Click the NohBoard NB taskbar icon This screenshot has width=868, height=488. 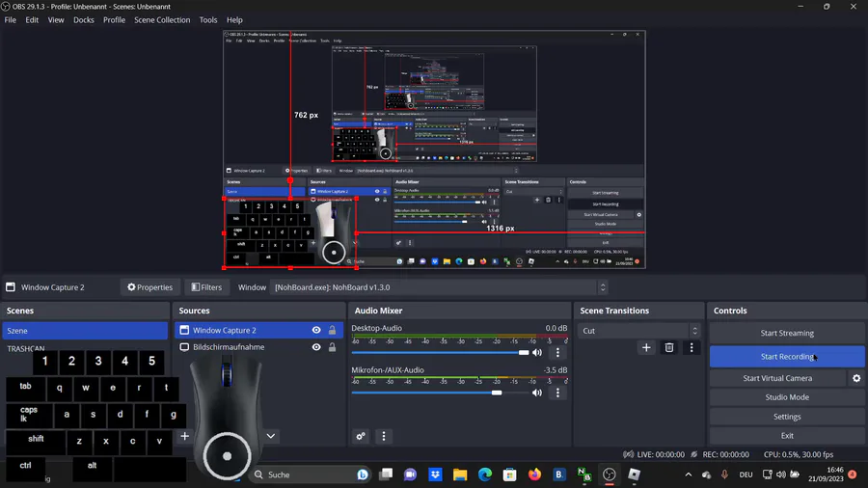[584, 474]
